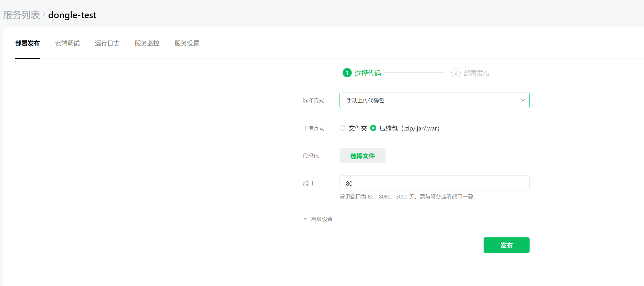Select the 压缩包 radio button
Viewport: 644px width, 286px height.
pos(373,128)
